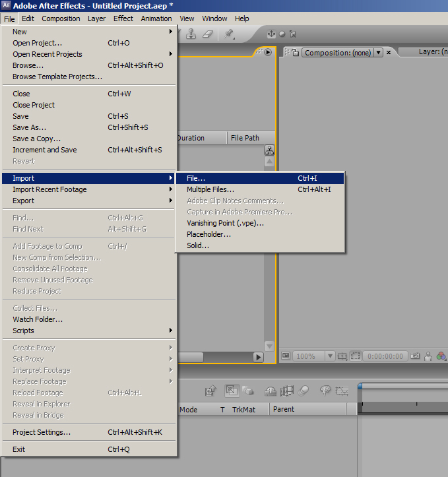
Task: Open Watch Folder... entry
Action: pos(89,319)
